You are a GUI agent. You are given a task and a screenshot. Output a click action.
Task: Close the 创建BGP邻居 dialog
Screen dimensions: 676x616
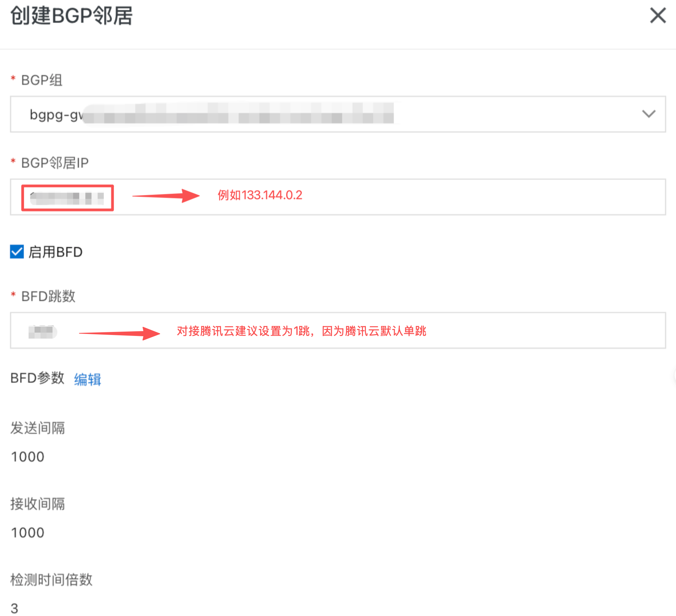tap(658, 15)
